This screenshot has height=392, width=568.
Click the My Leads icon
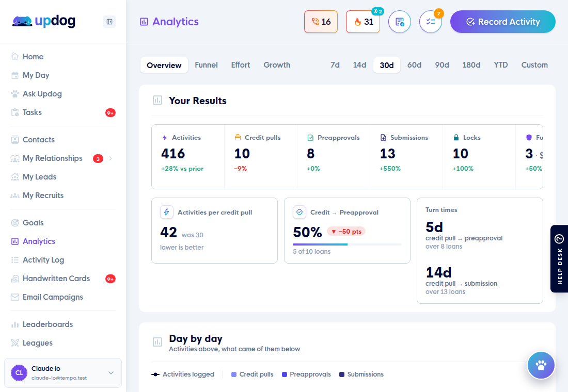tap(15, 176)
